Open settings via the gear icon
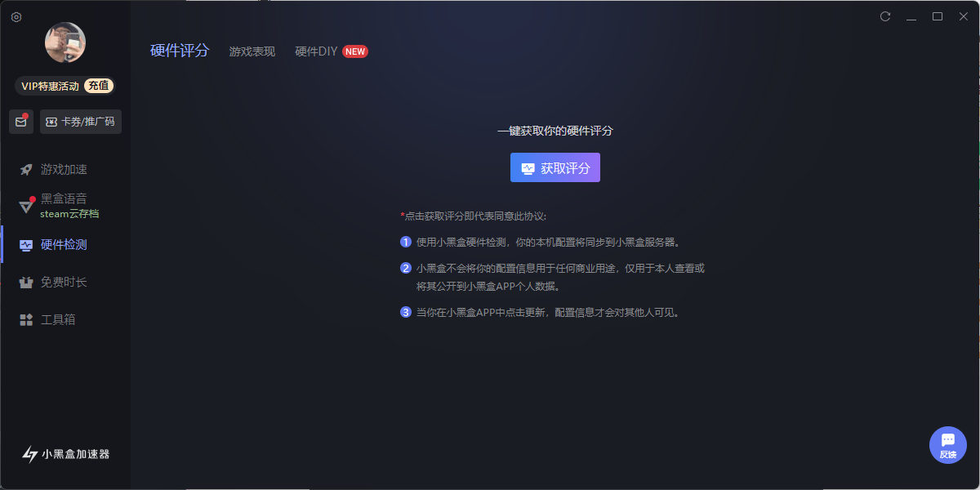The height and width of the screenshot is (490, 980). click(16, 17)
